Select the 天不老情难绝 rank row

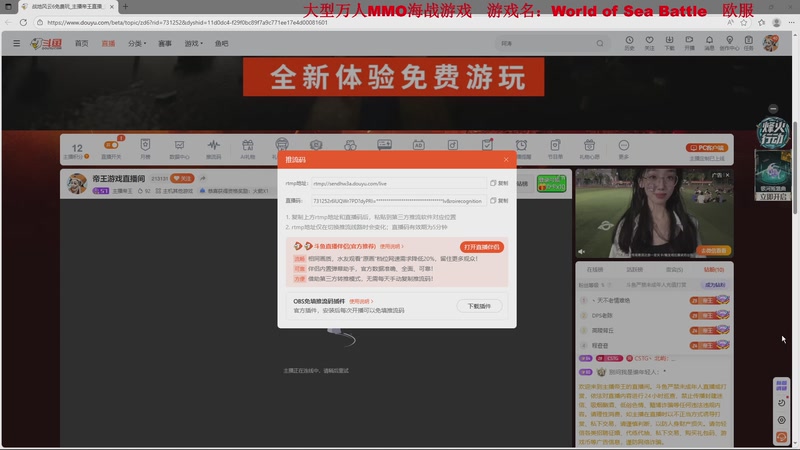(x=654, y=301)
